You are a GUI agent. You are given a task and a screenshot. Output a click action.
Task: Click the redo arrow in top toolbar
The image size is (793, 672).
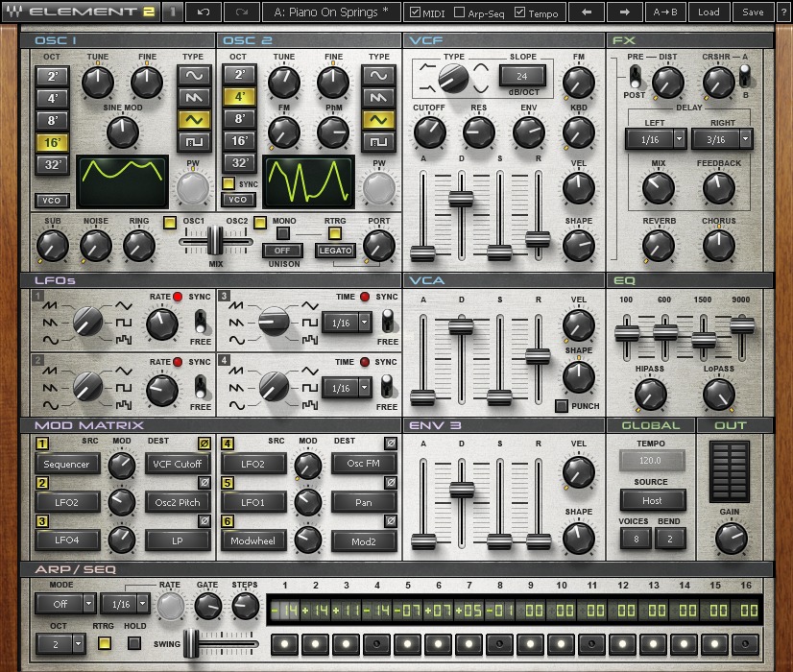[242, 12]
